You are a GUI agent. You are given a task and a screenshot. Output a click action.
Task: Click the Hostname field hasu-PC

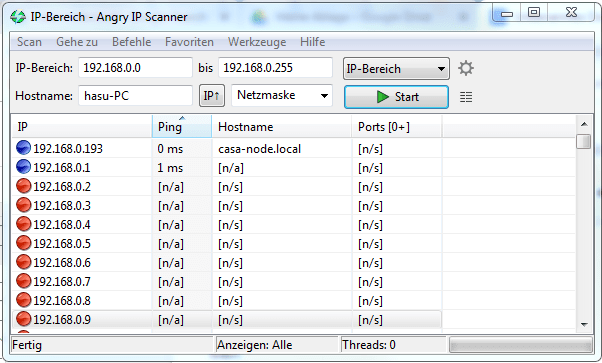[135, 96]
